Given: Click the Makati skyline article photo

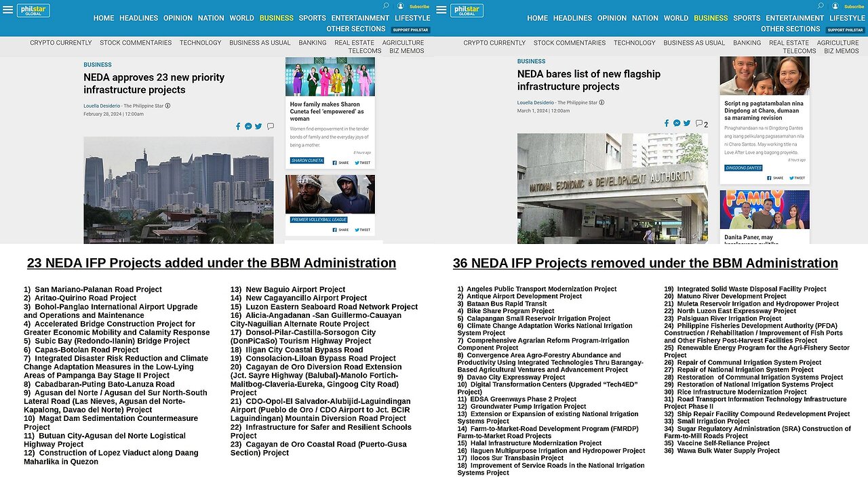Looking at the screenshot, I should [178, 190].
